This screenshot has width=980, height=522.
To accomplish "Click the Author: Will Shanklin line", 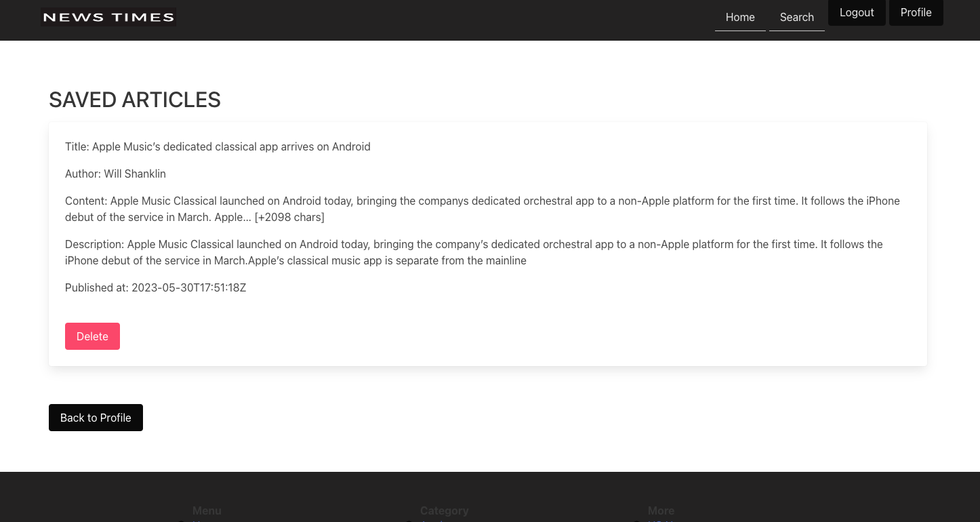I will [x=115, y=174].
